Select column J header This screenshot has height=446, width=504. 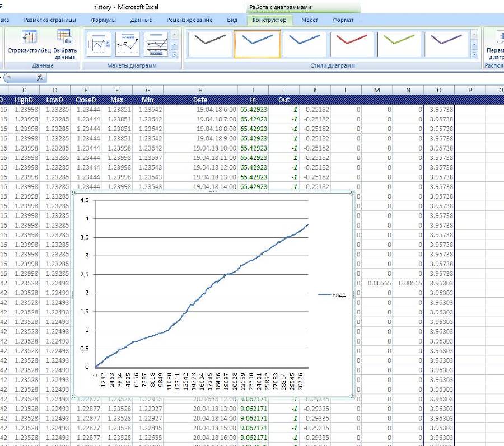284,90
